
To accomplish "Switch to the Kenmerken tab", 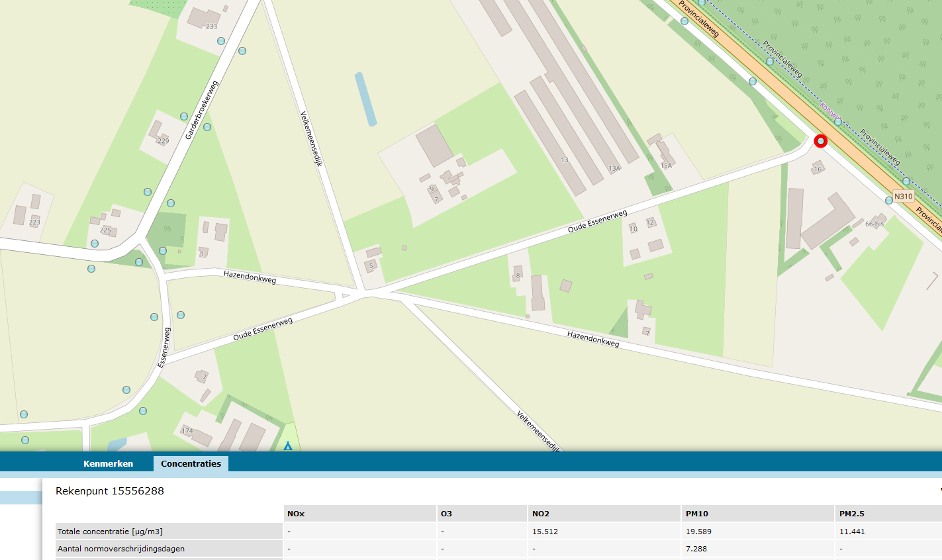I will click(109, 463).
